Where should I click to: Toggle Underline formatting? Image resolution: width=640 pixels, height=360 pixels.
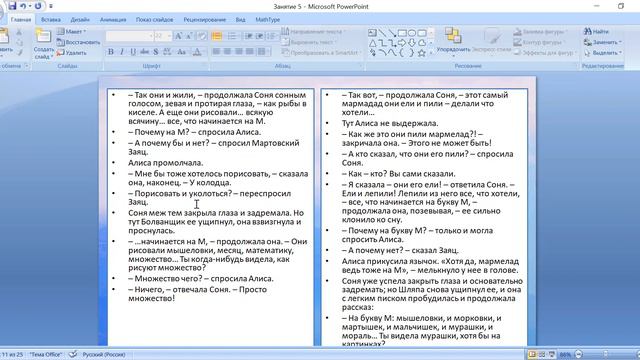tap(133, 52)
